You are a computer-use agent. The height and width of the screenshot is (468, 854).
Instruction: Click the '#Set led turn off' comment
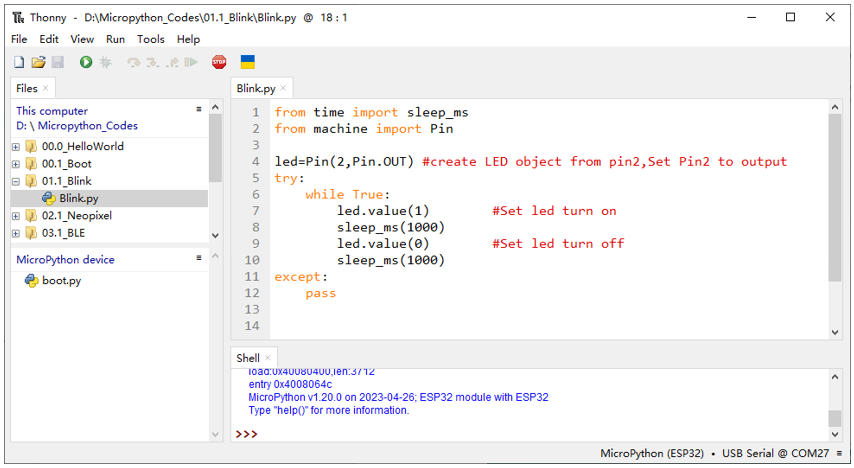(558, 244)
